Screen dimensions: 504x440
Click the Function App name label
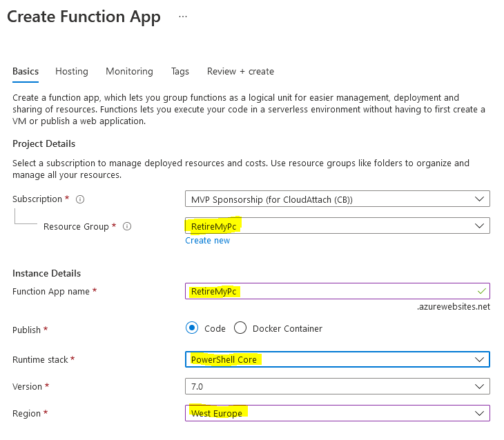51,292
